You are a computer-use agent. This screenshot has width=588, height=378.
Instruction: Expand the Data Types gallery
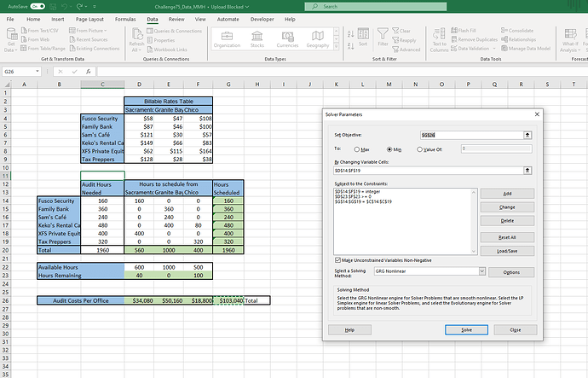pos(336,47)
